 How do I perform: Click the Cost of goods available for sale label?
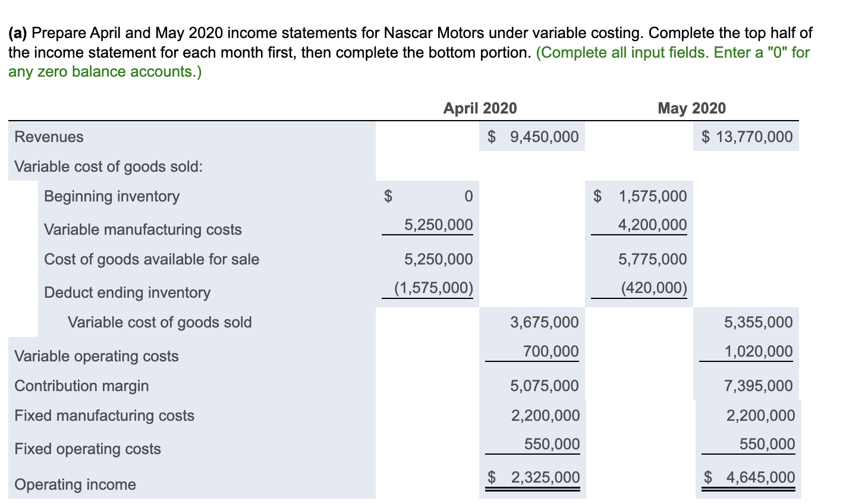[x=152, y=259]
